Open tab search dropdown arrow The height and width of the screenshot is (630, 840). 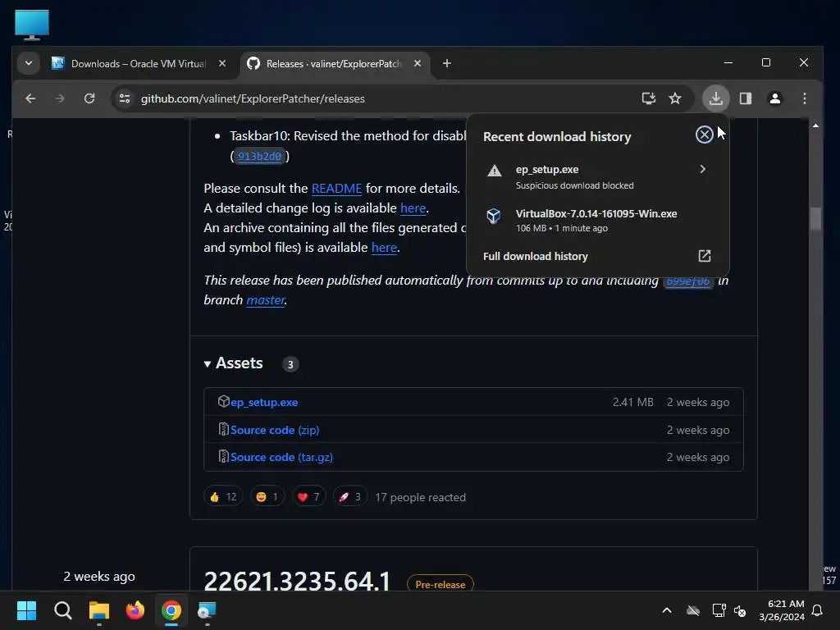pos(29,63)
